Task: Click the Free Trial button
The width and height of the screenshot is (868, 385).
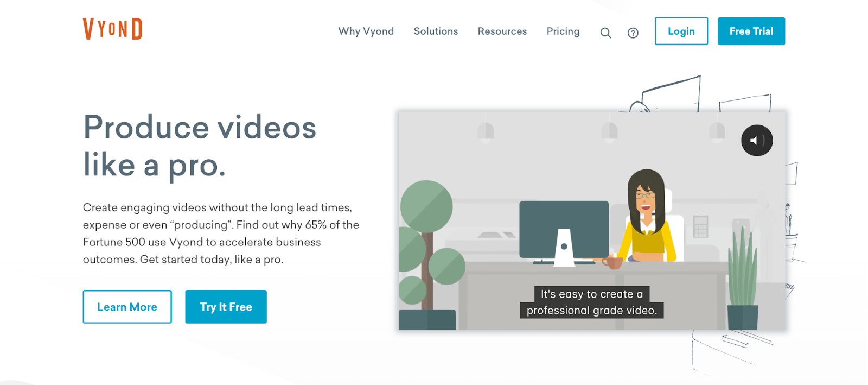Action: pyautogui.click(x=751, y=31)
